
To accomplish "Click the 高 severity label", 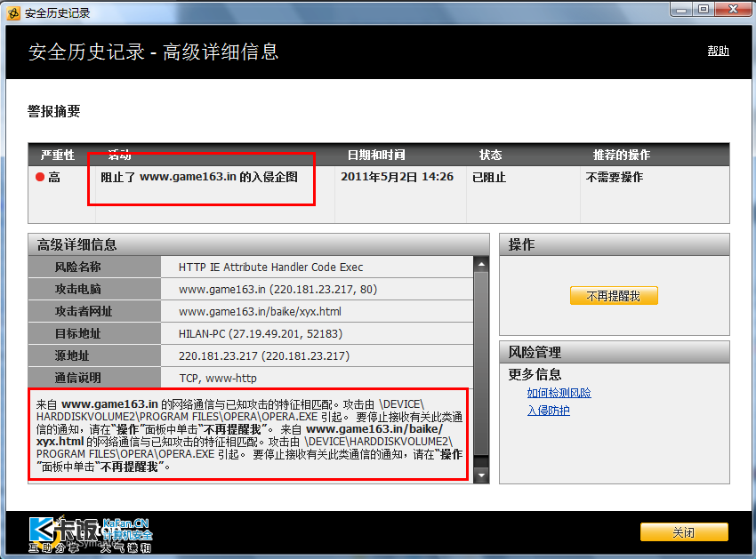I will point(54,178).
